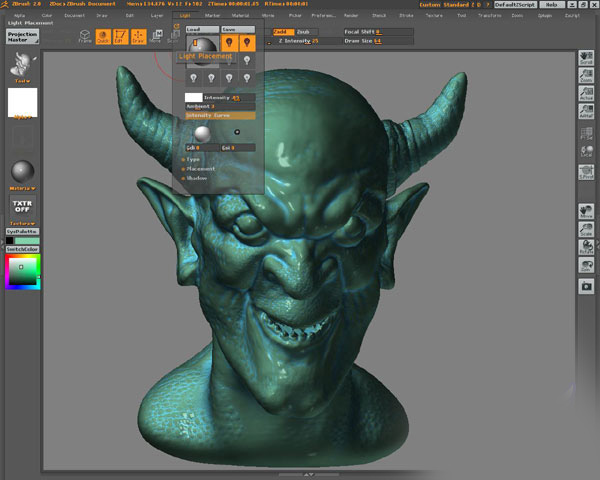The height and width of the screenshot is (480, 600).
Task: Open the Texture dropdown label
Action: 22,223
